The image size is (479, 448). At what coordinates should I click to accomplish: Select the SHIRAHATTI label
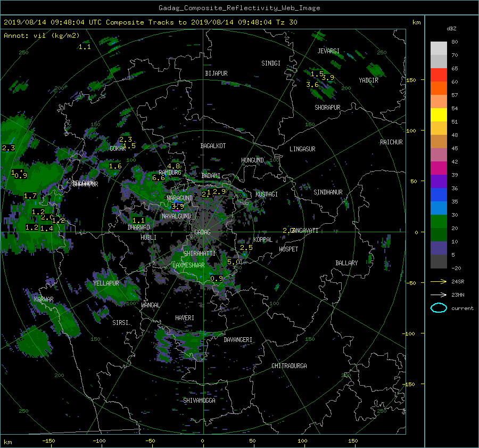pos(200,254)
